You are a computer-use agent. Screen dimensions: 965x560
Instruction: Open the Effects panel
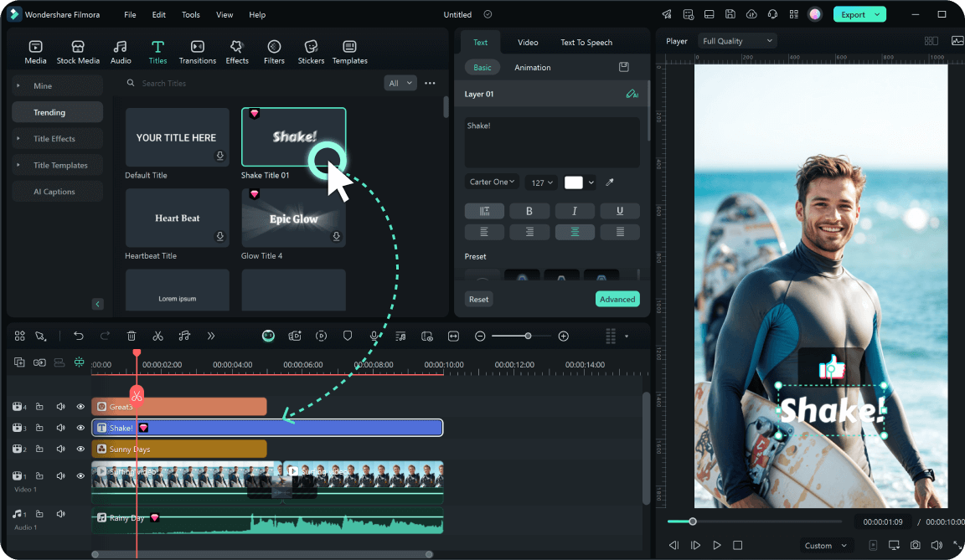coord(237,52)
